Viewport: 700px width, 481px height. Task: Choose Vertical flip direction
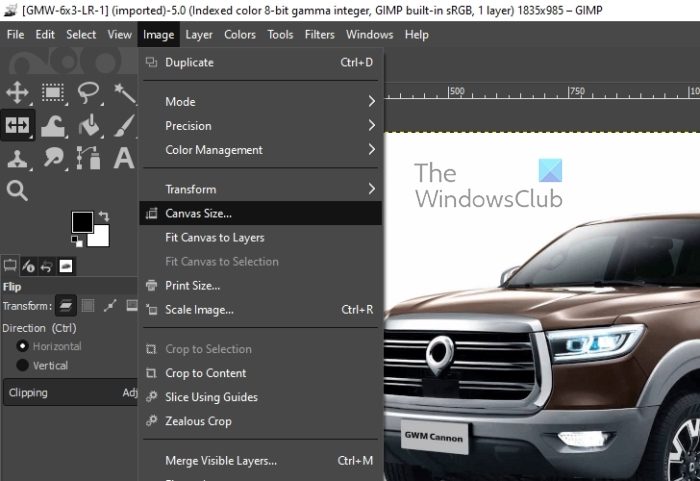[x=43, y=365]
